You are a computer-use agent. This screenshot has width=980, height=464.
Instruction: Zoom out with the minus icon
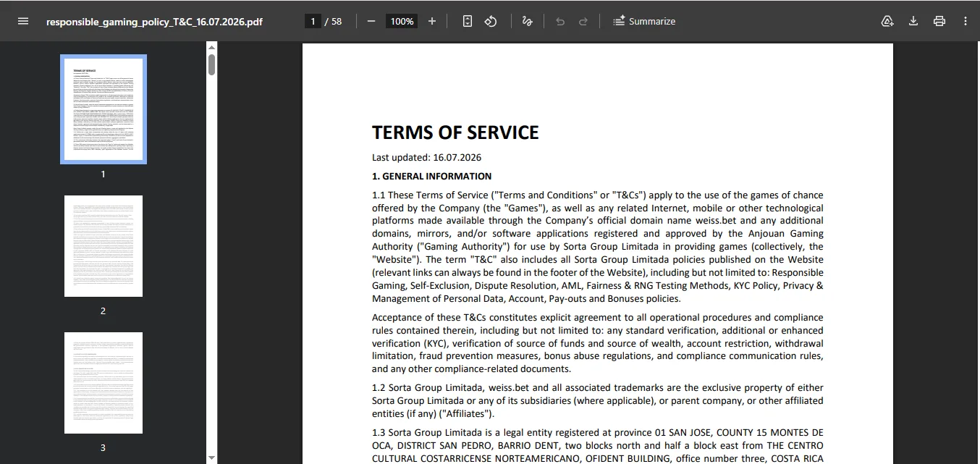pyautogui.click(x=371, y=21)
